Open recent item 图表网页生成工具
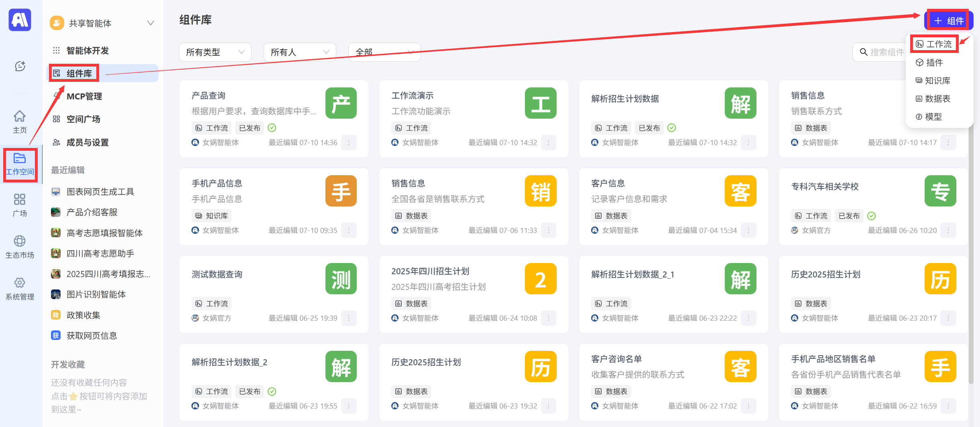The width and height of the screenshot is (980, 427). [x=100, y=192]
